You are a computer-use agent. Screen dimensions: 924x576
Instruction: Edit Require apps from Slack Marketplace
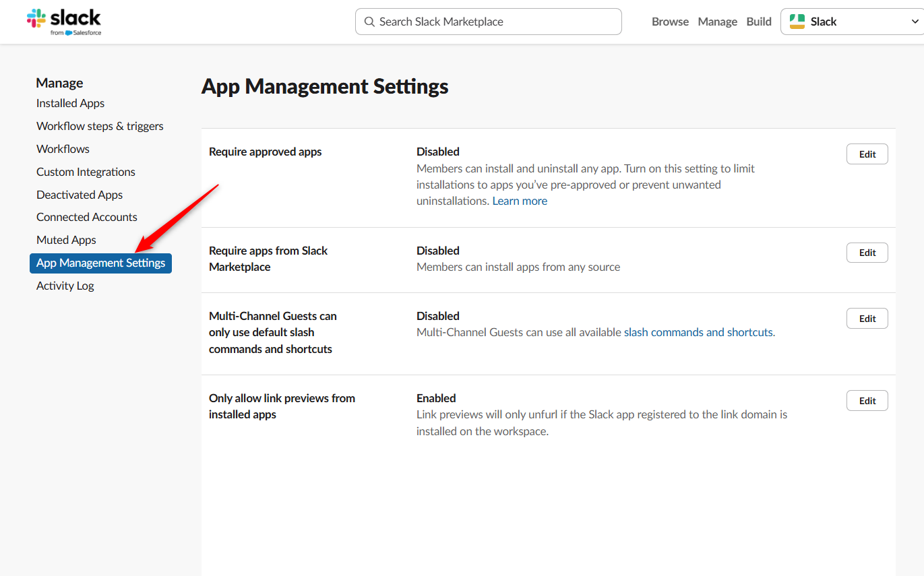coord(867,253)
